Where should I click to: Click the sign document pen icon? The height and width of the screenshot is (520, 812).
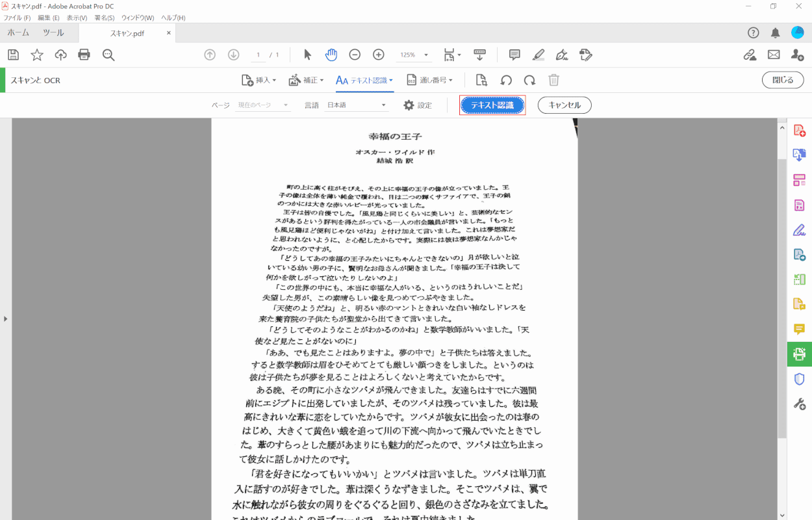click(563, 55)
